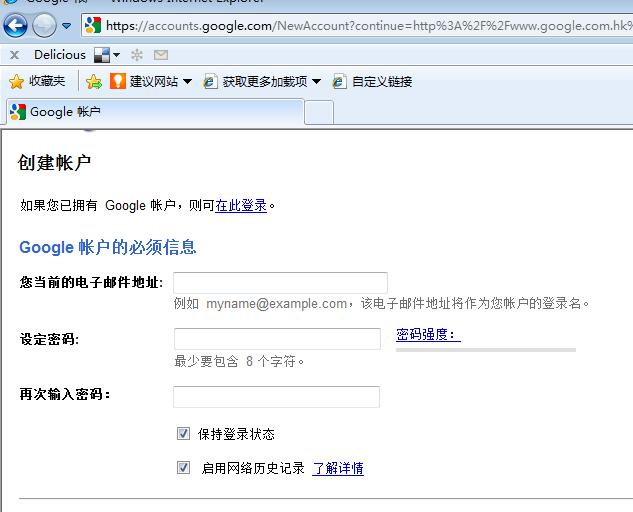Click the Delicious toolbar label
The width and height of the screenshot is (633, 512).
60,55
